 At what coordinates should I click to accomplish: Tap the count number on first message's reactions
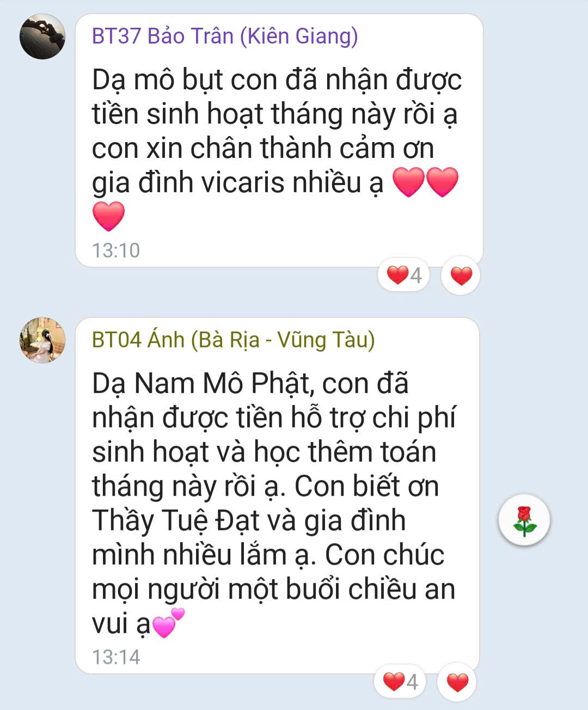coord(416,276)
